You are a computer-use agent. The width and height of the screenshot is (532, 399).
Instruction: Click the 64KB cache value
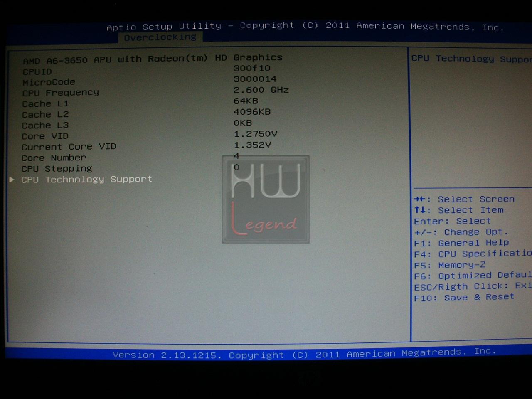pyautogui.click(x=246, y=101)
